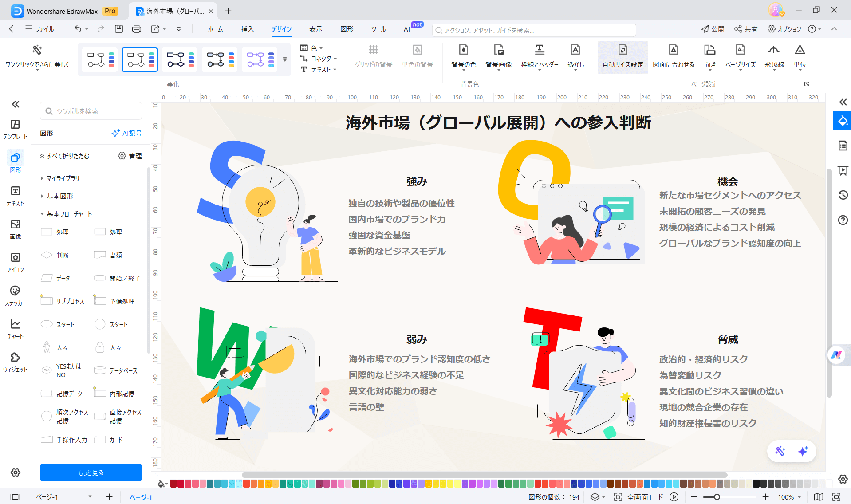Collapse the left panel with double chevron
Screen dimensions: 851x504
click(x=16, y=104)
